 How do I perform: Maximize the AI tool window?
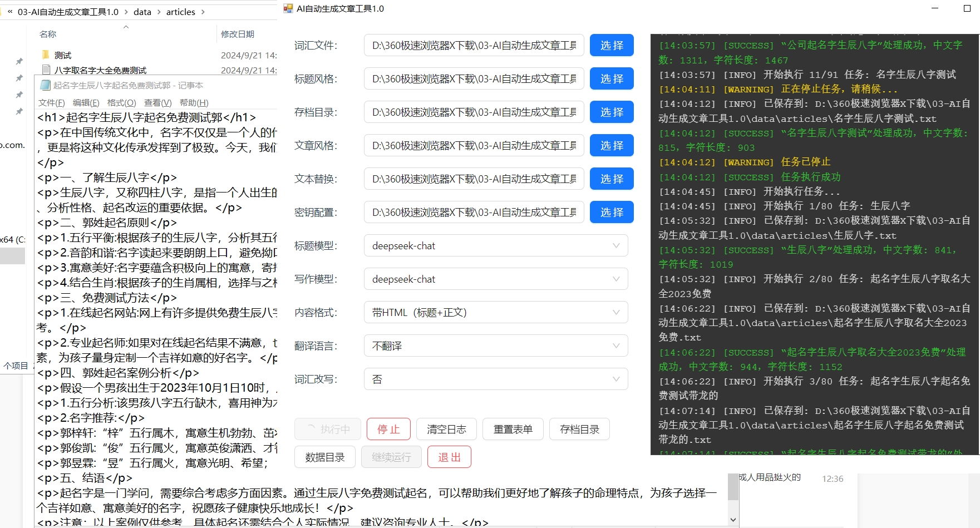[967, 8]
